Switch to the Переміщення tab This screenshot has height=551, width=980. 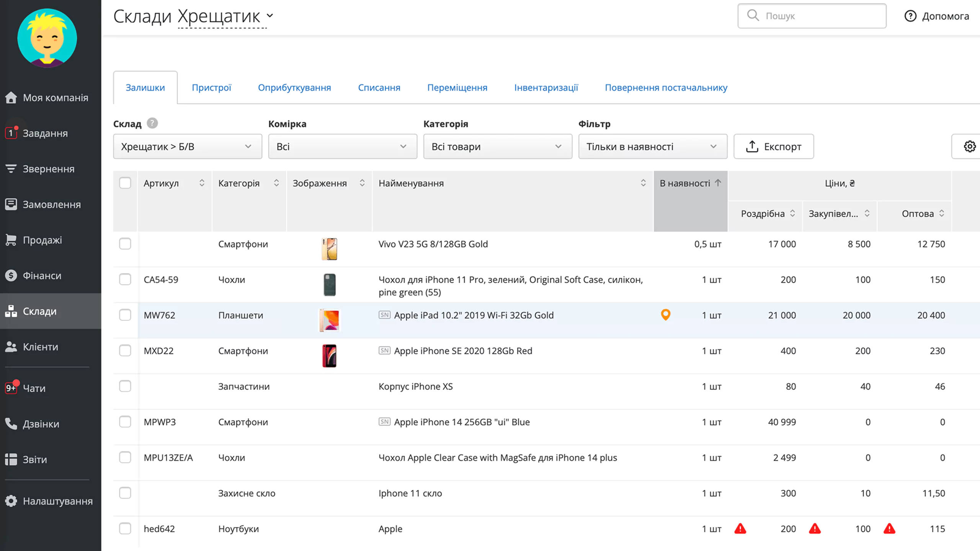tap(457, 88)
